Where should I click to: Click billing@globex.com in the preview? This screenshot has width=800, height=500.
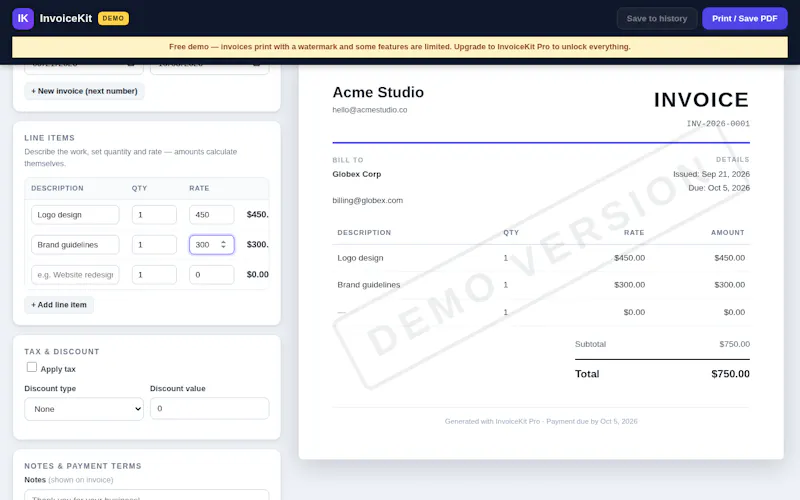click(x=367, y=201)
